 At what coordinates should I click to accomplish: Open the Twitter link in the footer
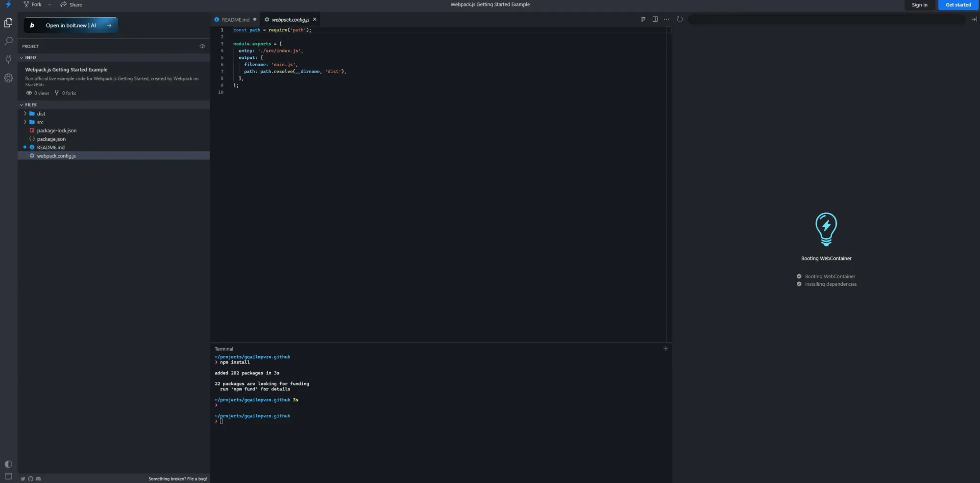(x=23, y=479)
